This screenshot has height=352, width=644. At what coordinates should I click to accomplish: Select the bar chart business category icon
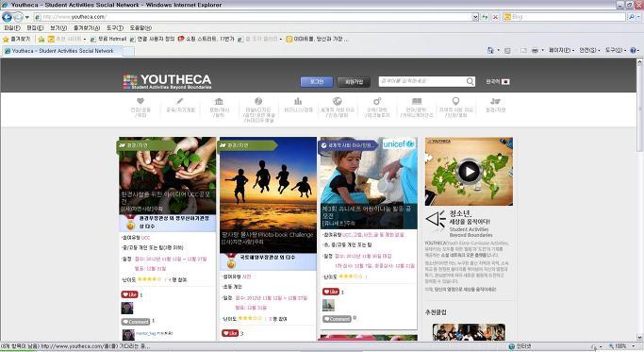(x=298, y=101)
